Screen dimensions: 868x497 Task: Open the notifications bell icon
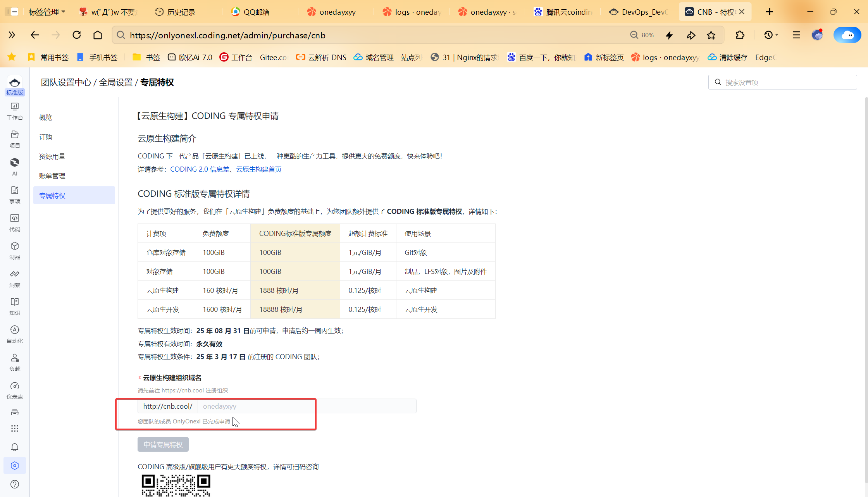pyautogui.click(x=15, y=447)
